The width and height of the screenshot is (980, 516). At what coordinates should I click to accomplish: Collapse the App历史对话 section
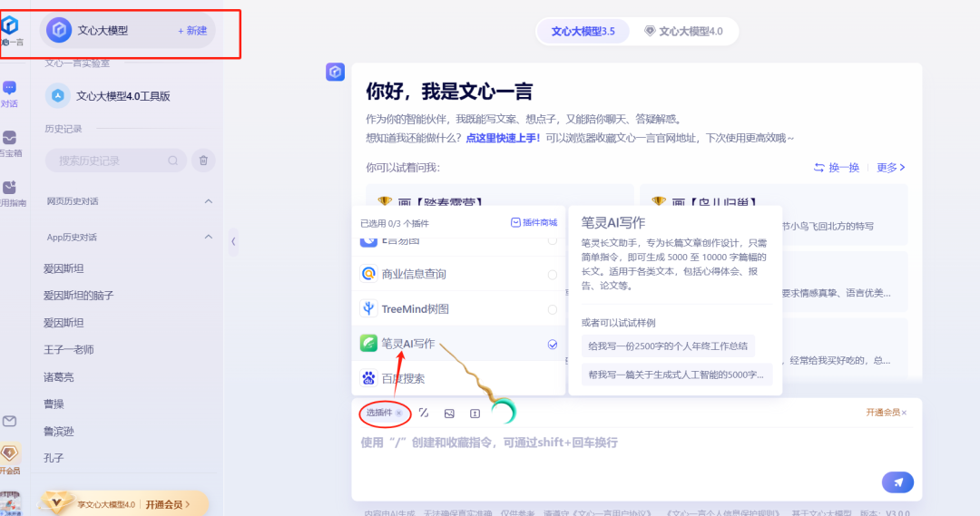click(x=208, y=237)
